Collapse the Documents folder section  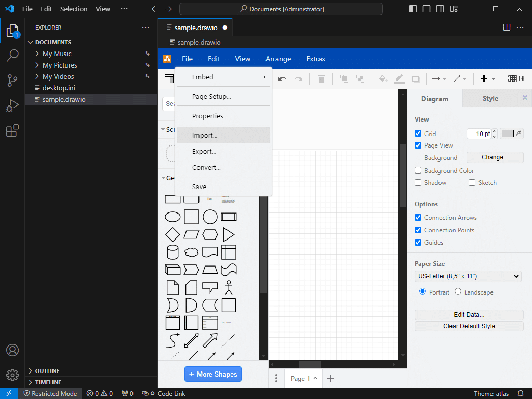tap(91, 42)
